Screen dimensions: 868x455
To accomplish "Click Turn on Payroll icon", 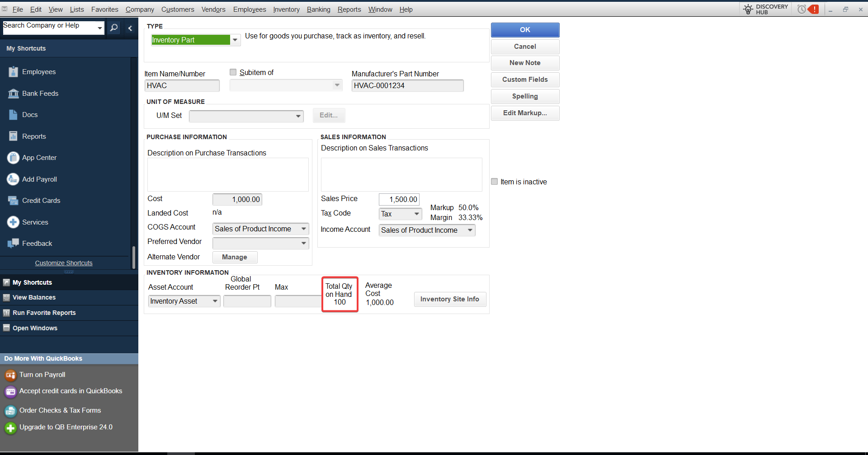I will (10, 375).
